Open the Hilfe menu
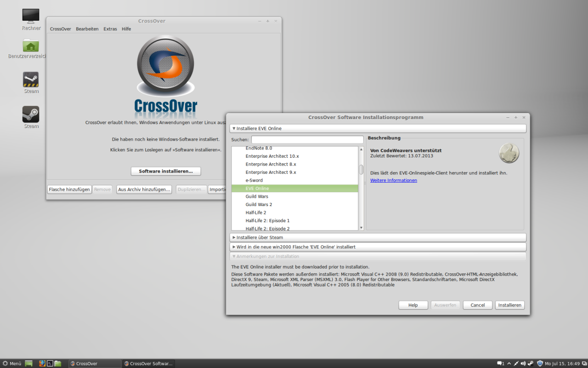The height and width of the screenshot is (368, 588). point(126,29)
